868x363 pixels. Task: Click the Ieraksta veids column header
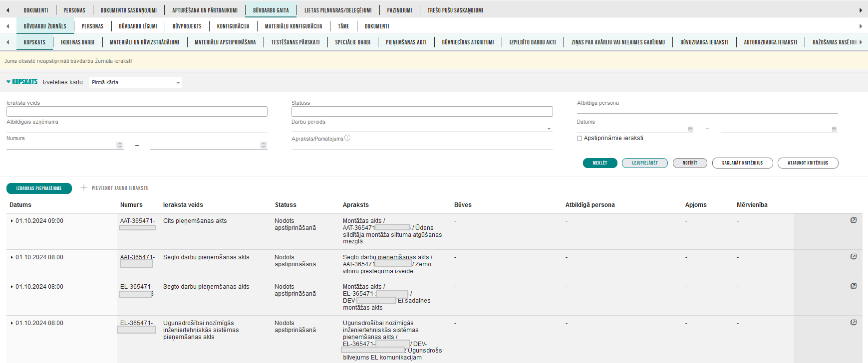click(x=183, y=205)
